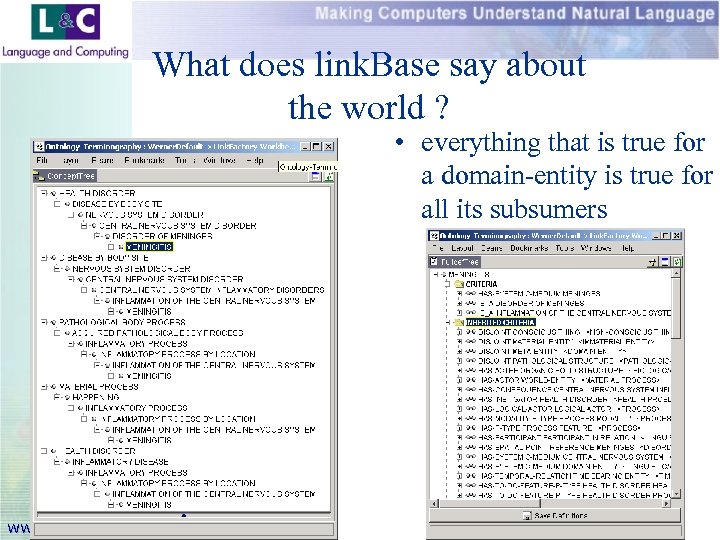Open Tools menu in FullDefTree window
Image resolution: width=720 pixels, height=540 pixels.
point(565,248)
